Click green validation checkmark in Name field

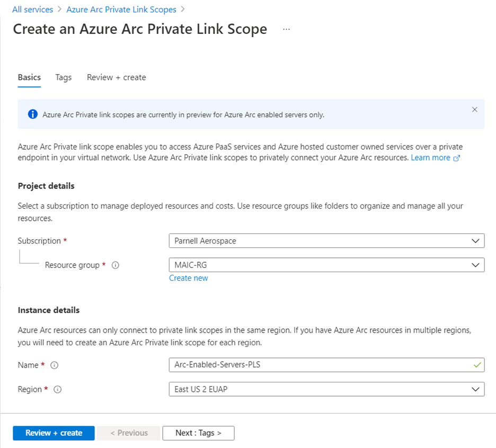coord(477,365)
